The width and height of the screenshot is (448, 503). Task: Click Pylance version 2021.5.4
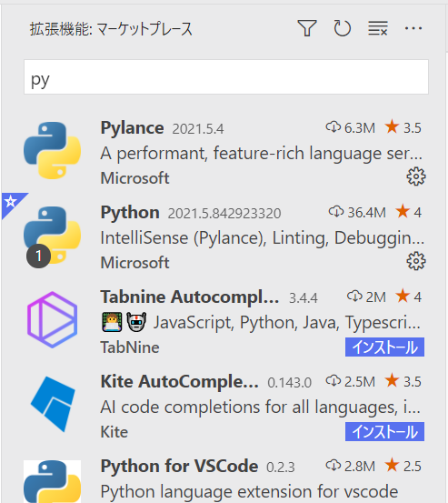[x=198, y=129]
